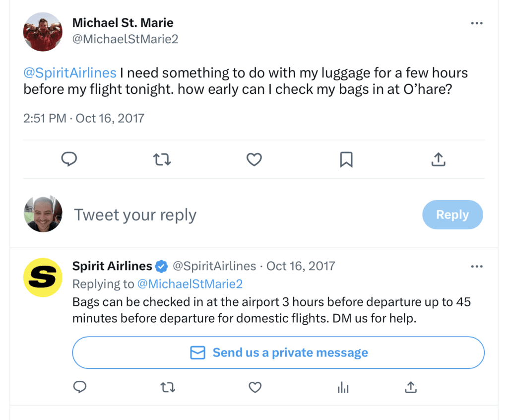Focus the Tweet your reply field
The image size is (508, 420).
(135, 214)
